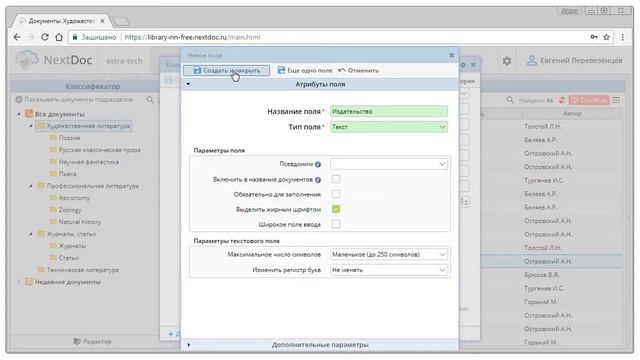Image resolution: width=640 pixels, height=360 pixels.
Task: Click the search icon in Классификатор panel
Action: click(x=150, y=99)
